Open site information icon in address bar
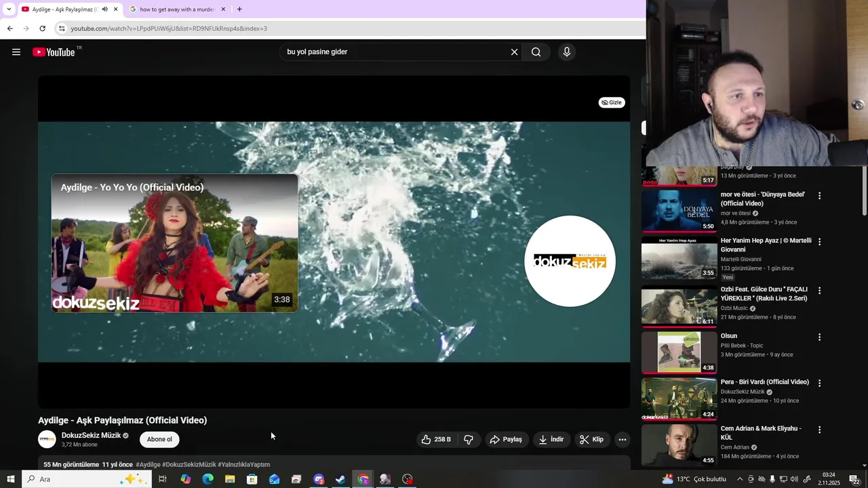This screenshot has height=488, width=868. tap(62, 28)
